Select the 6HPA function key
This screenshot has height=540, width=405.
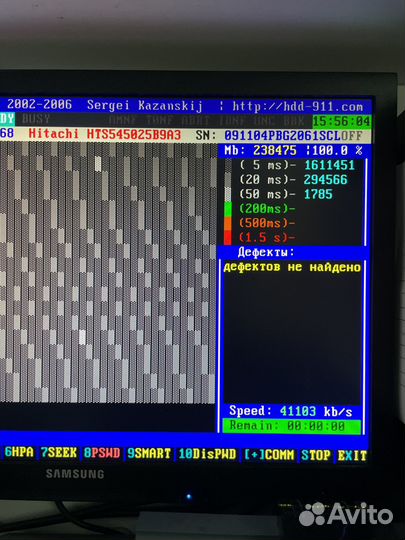[x=19, y=452]
